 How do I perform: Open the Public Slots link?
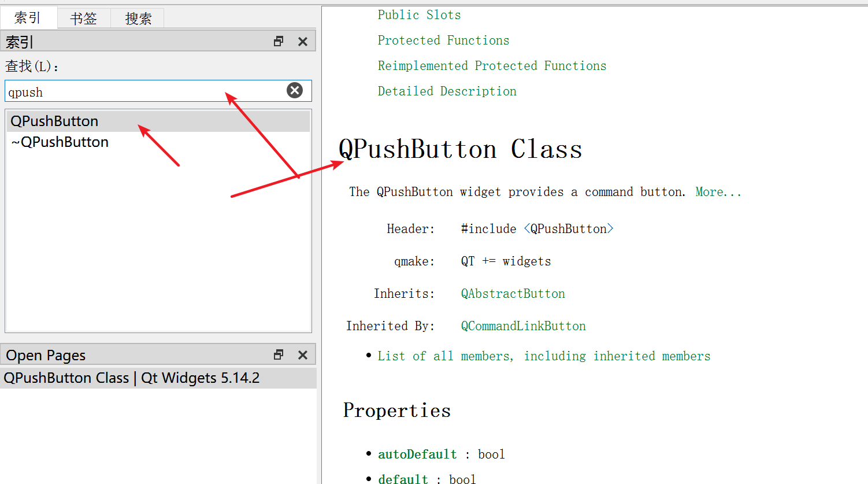point(420,15)
